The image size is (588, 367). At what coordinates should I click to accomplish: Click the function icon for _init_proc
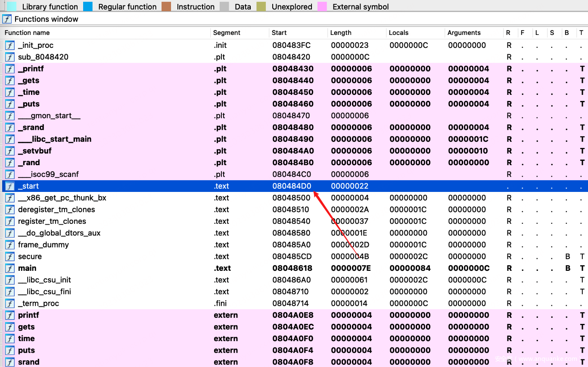tap(9, 45)
